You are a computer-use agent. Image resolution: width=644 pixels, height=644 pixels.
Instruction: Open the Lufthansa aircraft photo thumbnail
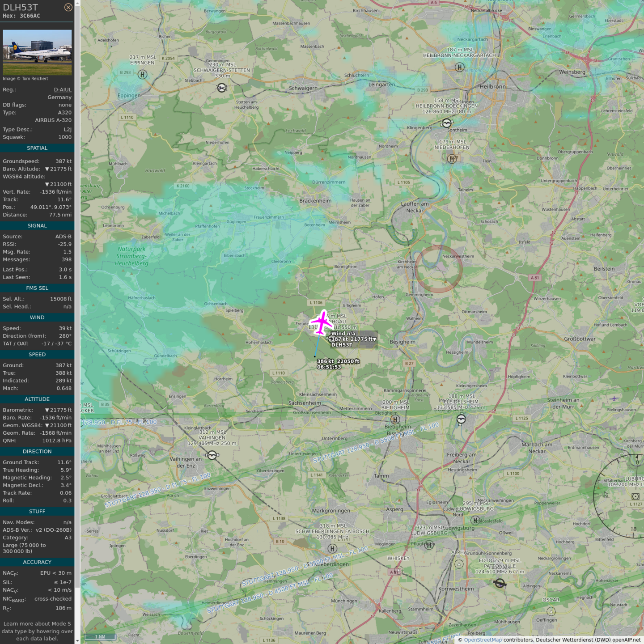(x=37, y=52)
